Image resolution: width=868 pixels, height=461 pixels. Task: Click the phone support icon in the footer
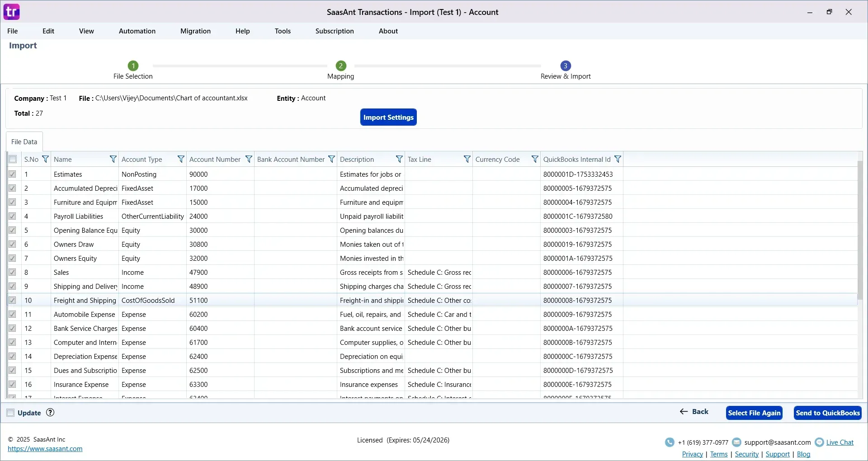[x=670, y=442]
